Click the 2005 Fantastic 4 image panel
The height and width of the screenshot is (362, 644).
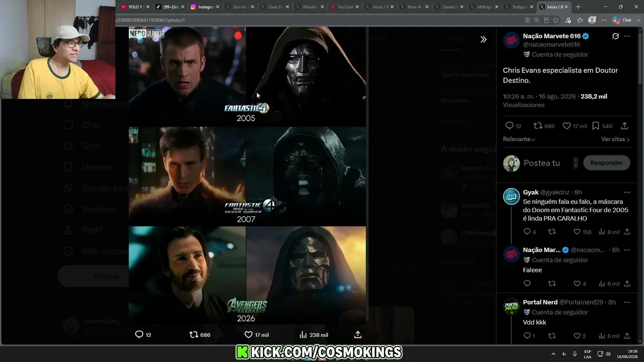(x=247, y=75)
